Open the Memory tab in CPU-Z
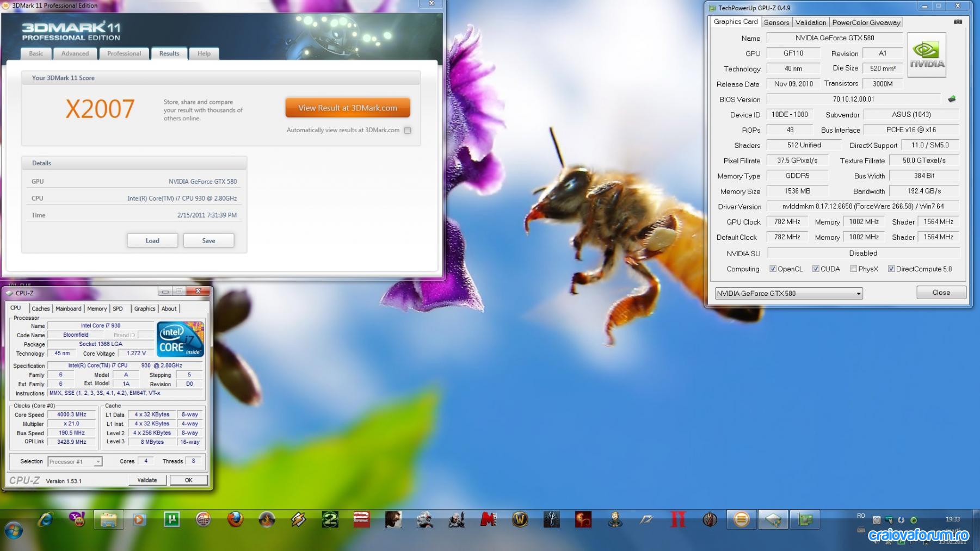980x551 pixels. [97, 308]
